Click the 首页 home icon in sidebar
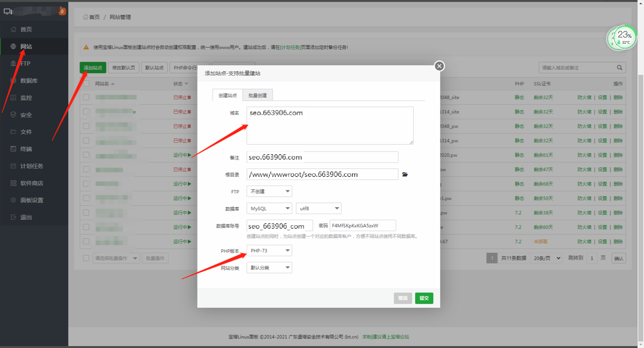644x348 pixels. point(13,30)
